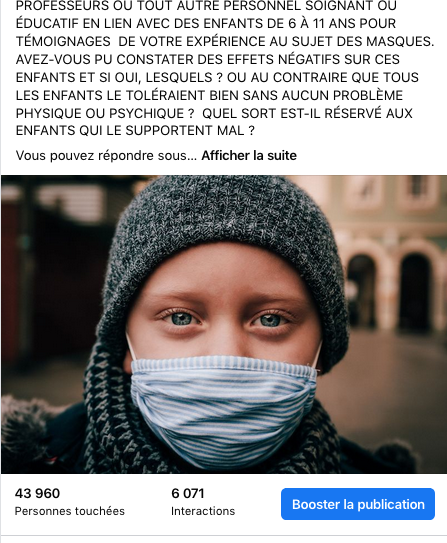Screen dimensions: 447x543
Task: Click the line starting "TÉMOIGNAGES DE VOTRE EXPÉRIENCE"
Action: [x=225, y=41]
